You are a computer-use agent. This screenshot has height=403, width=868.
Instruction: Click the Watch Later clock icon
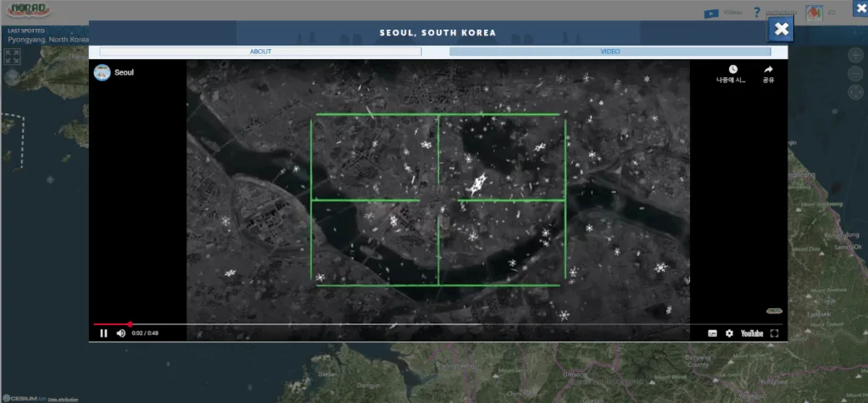click(732, 70)
